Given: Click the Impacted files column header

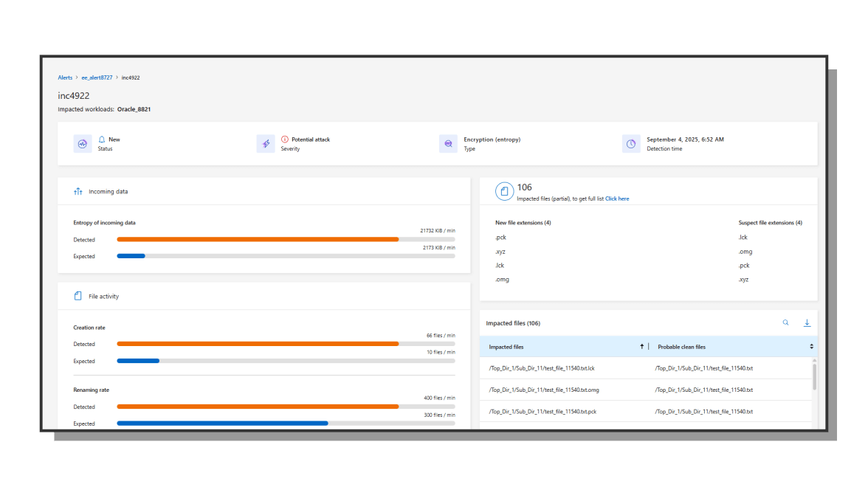Looking at the screenshot, I should [506, 347].
